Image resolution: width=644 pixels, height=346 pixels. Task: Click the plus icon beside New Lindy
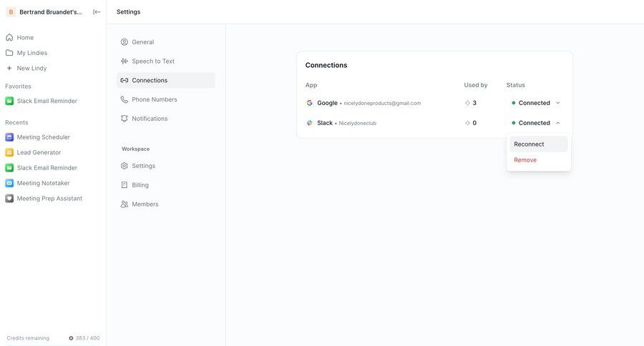(x=9, y=68)
